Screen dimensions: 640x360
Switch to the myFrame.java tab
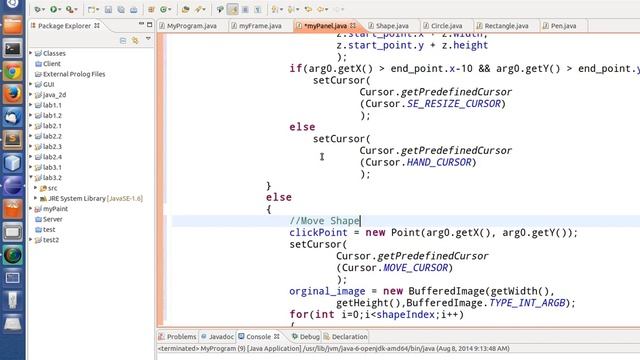[257, 26]
